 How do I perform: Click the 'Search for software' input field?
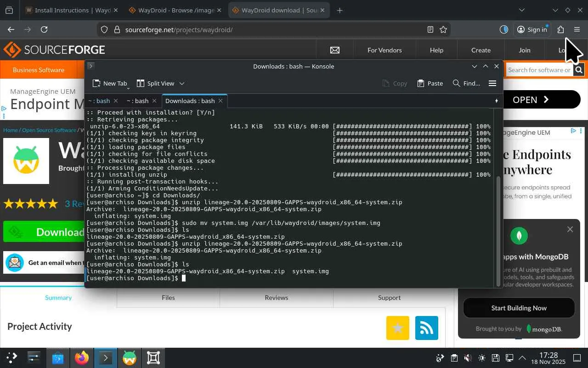(539, 70)
